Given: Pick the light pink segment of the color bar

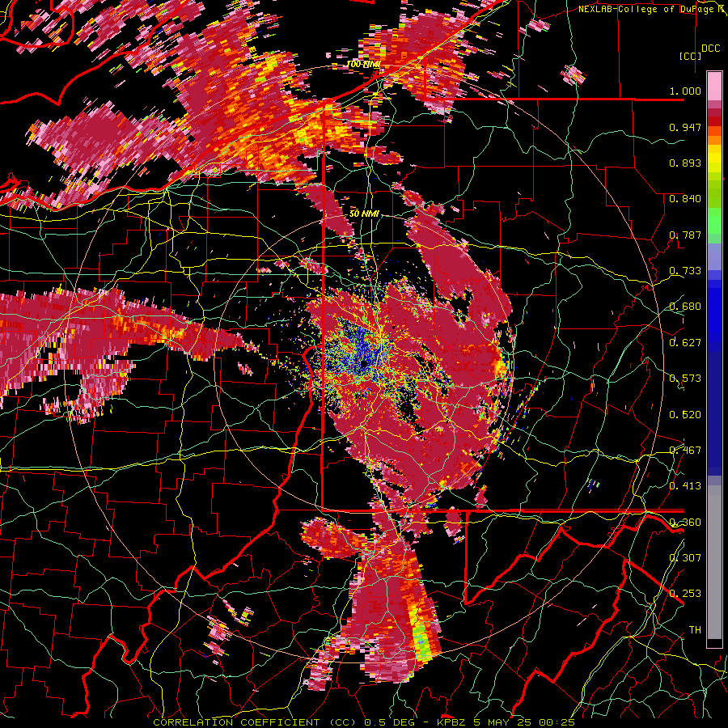Looking at the screenshot, I should click(x=714, y=87).
